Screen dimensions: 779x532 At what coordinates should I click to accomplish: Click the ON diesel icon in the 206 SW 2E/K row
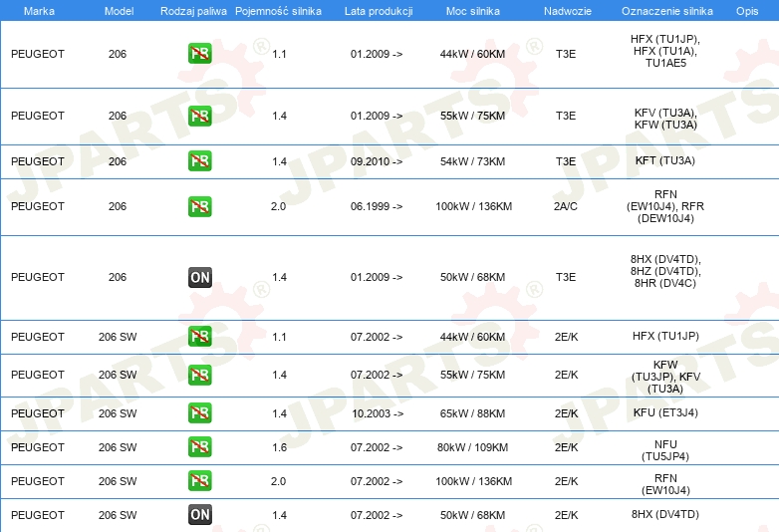pos(200,515)
